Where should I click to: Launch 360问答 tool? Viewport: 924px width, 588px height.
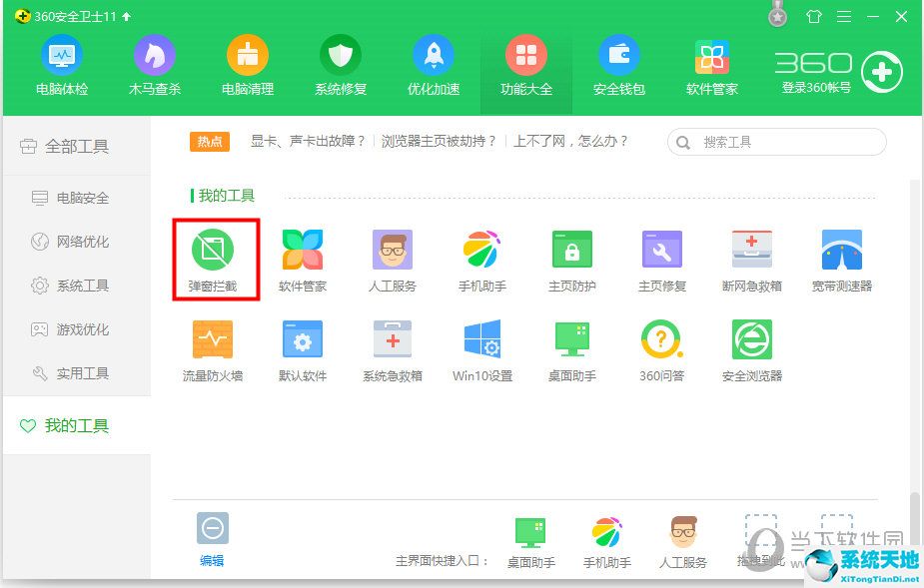pos(661,350)
